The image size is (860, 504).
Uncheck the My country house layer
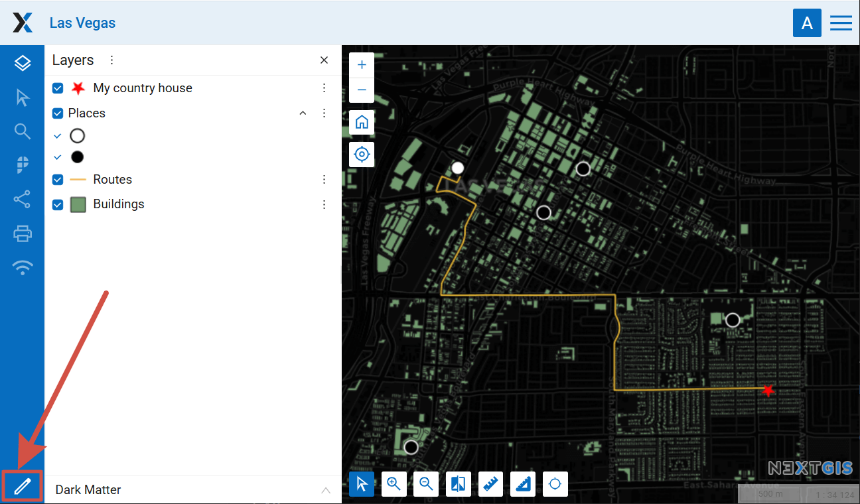[58, 88]
